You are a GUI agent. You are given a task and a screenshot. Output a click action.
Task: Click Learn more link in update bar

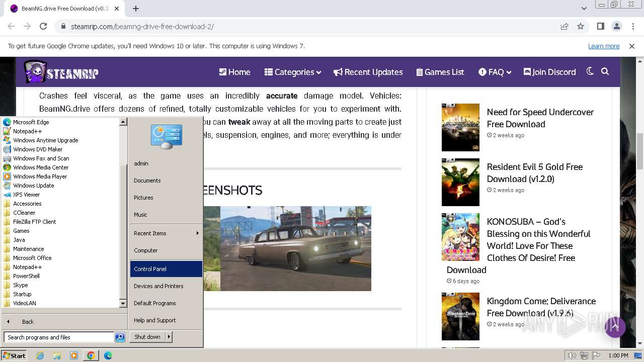coord(604,46)
